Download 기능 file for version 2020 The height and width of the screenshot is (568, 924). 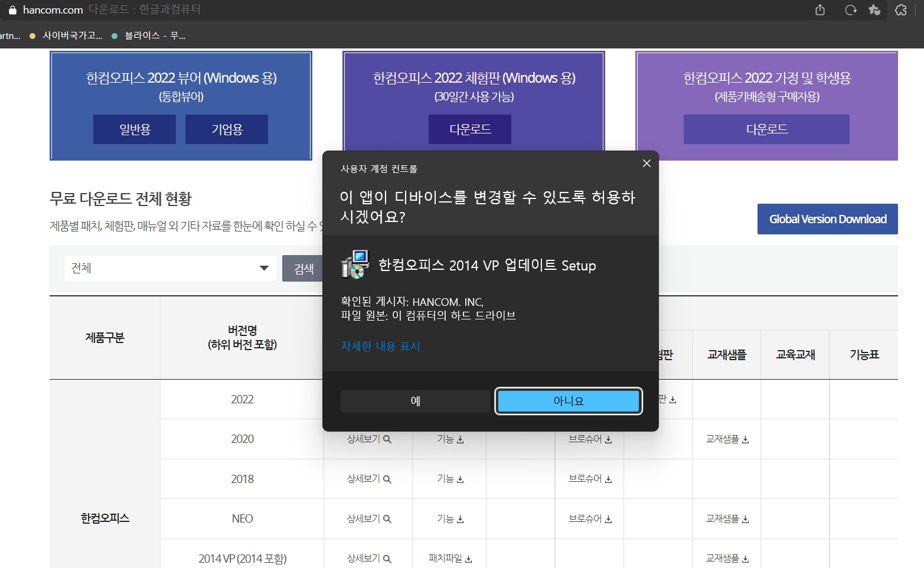coord(450,439)
